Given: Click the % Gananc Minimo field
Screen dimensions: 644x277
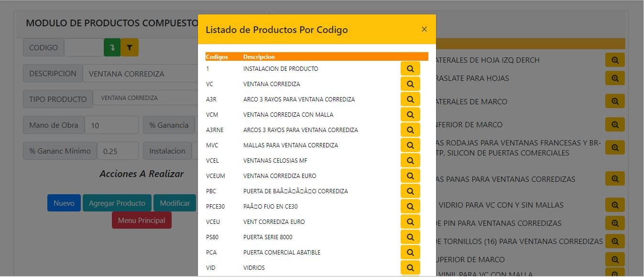Looking at the screenshot, I should click(x=118, y=151).
